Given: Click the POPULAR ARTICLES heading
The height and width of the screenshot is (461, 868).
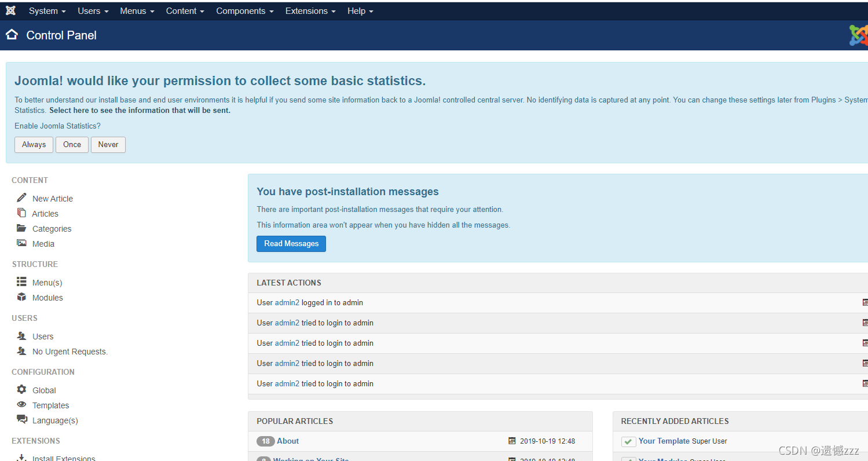Looking at the screenshot, I should [x=295, y=421].
